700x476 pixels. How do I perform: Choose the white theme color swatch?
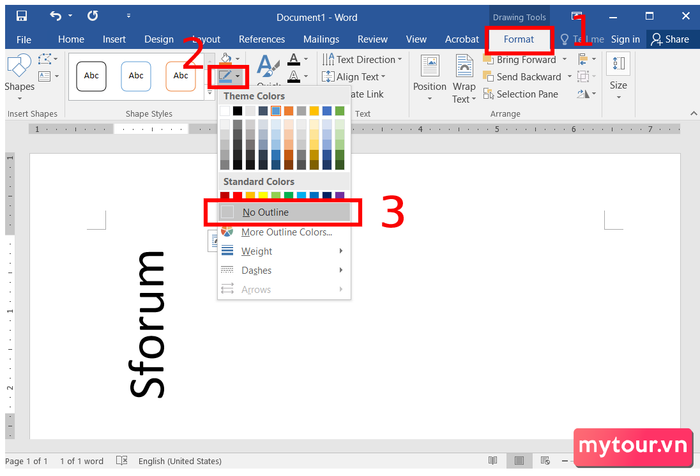[225, 111]
